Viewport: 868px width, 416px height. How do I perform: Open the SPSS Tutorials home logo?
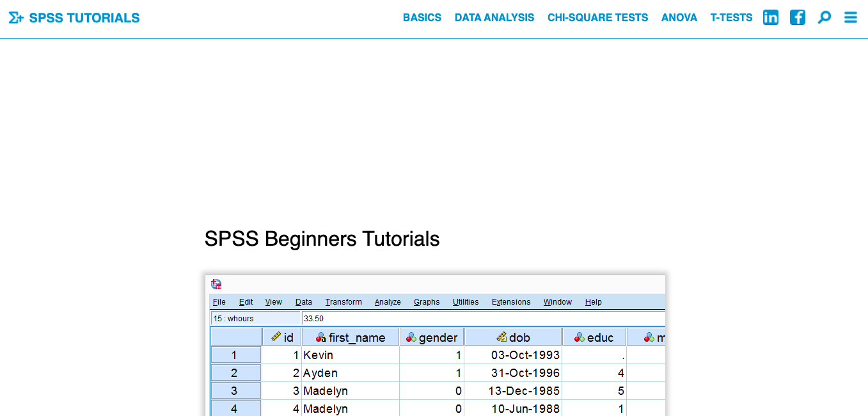74,18
